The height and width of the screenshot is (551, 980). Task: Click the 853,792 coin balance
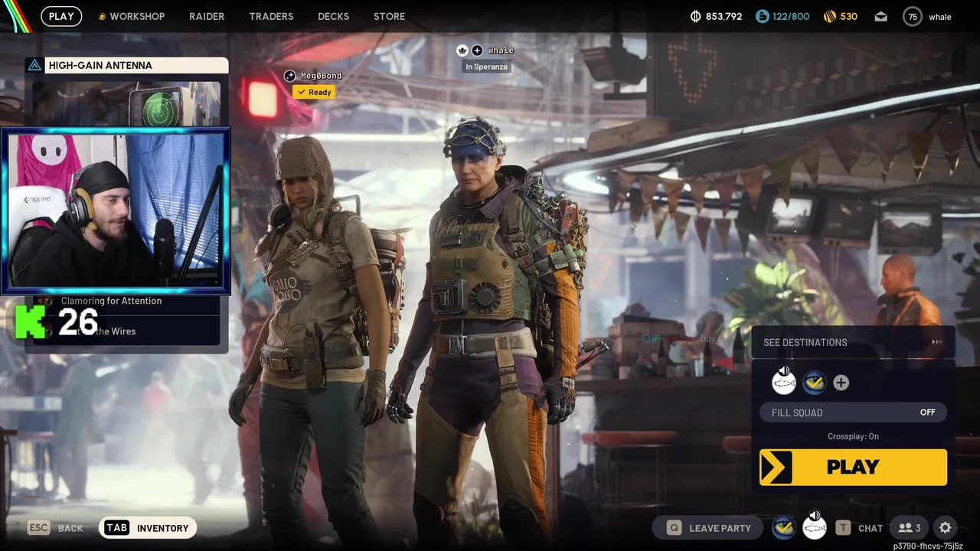(724, 16)
